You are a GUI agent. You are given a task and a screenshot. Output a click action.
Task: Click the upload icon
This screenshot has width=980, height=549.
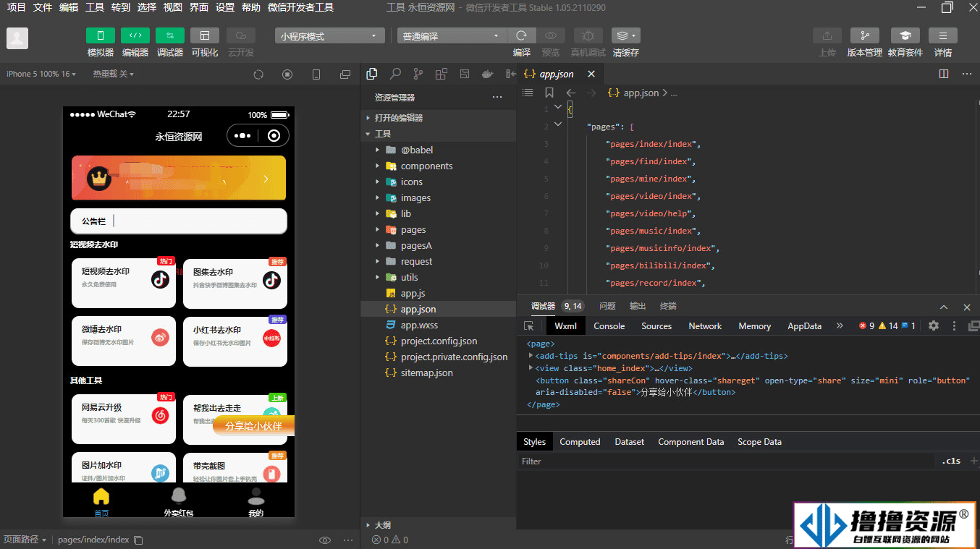pos(827,35)
